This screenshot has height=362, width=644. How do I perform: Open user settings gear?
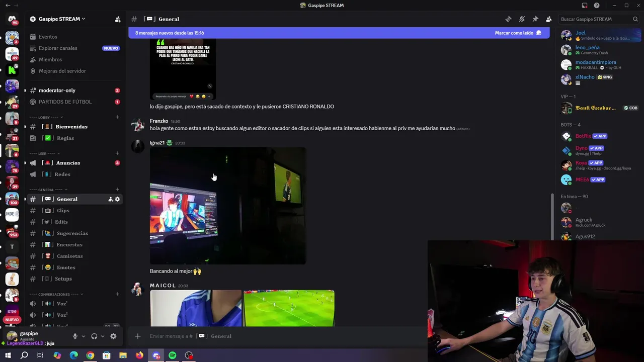113,336
